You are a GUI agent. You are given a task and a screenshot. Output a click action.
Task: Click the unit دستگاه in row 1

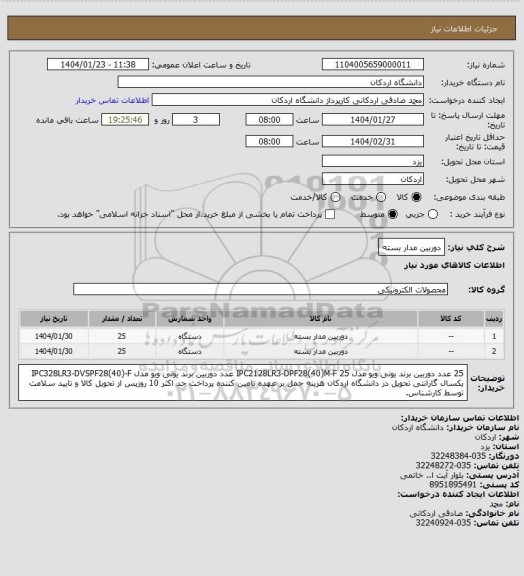click(x=190, y=336)
